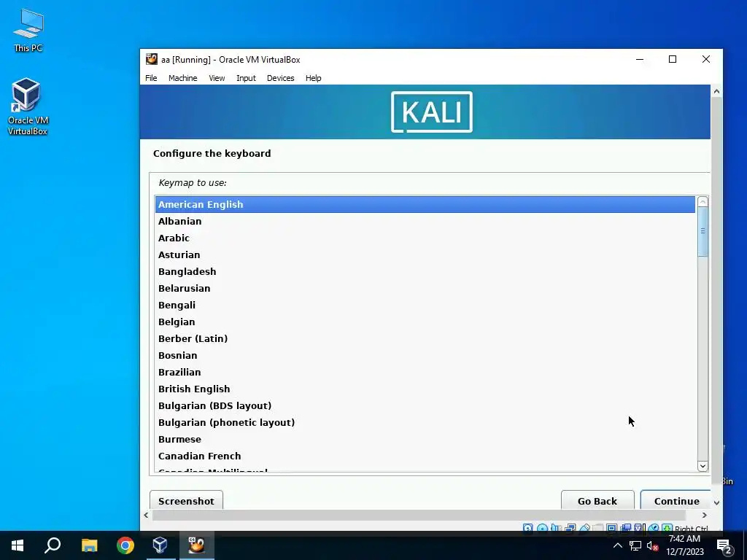Click the keymap list scrollbar thumb
This screenshot has width=747, height=560.
[703, 231]
